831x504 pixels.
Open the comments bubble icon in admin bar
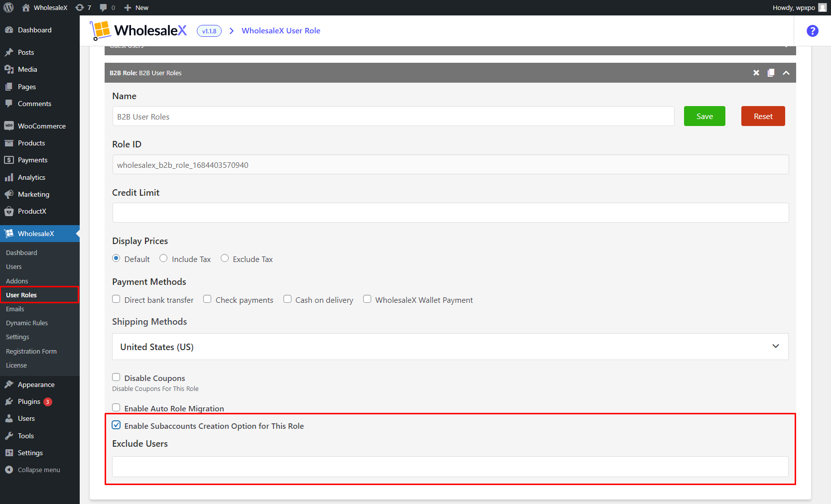point(103,7)
